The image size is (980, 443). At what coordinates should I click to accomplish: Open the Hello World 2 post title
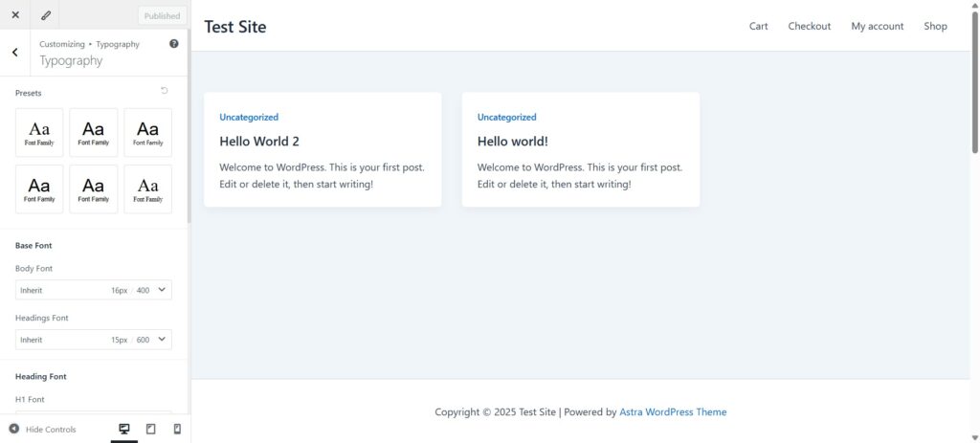(x=259, y=142)
